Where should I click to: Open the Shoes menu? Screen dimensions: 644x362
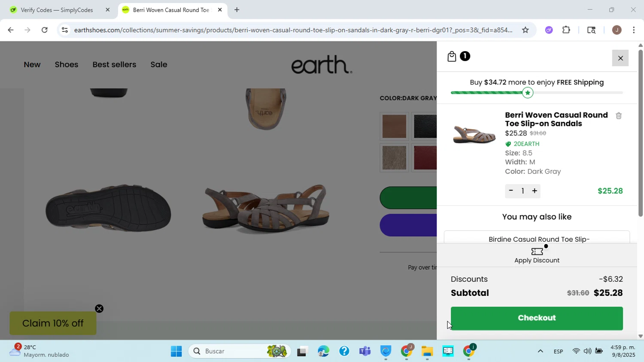67,64
